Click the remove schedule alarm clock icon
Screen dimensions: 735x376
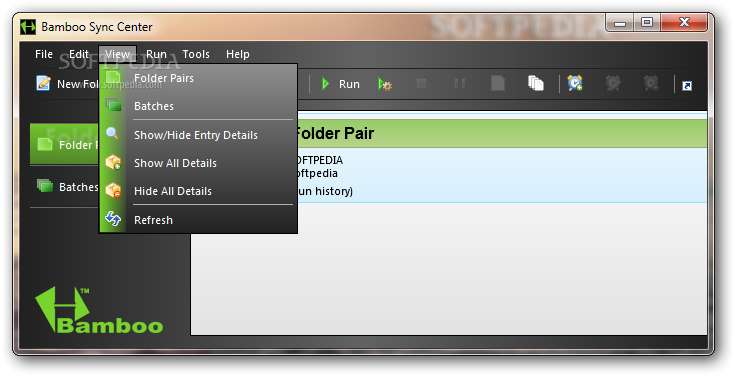tap(651, 83)
